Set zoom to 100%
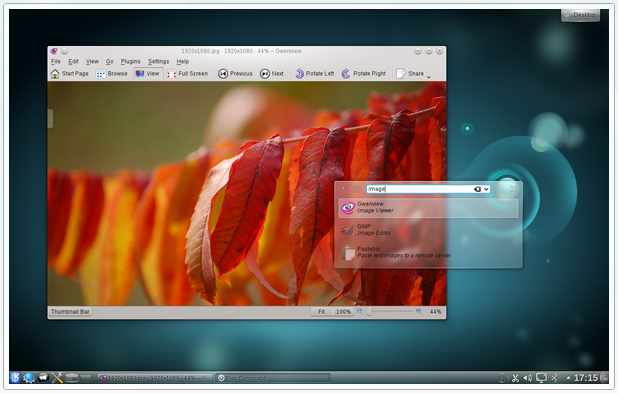 tap(343, 312)
